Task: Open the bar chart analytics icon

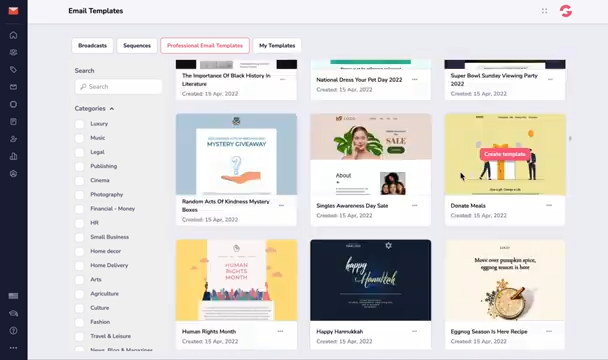Action: point(13,156)
